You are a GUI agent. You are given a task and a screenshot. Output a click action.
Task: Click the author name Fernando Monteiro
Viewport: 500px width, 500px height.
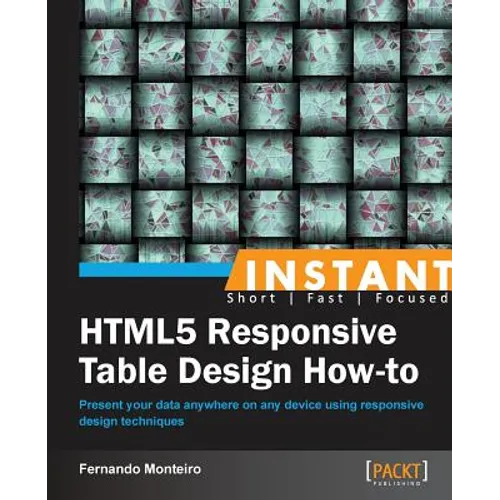tap(140, 469)
